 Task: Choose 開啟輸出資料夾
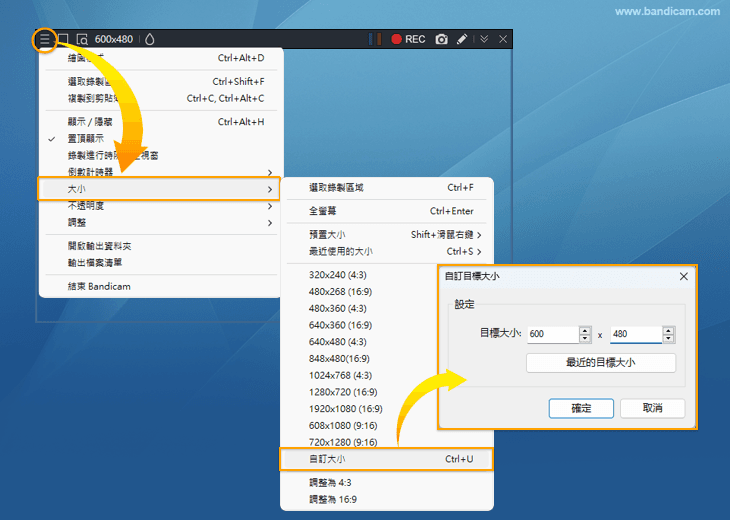(x=161, y=246)
